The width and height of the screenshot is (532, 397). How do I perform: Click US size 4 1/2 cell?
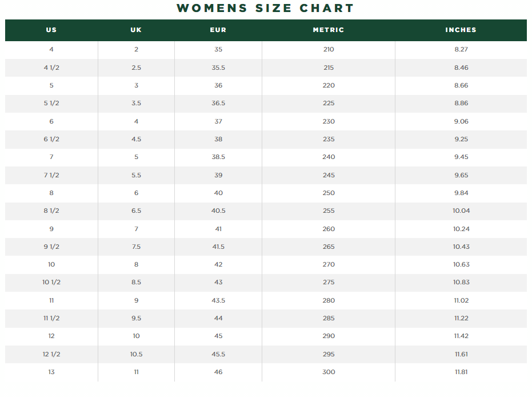[51, 68]
